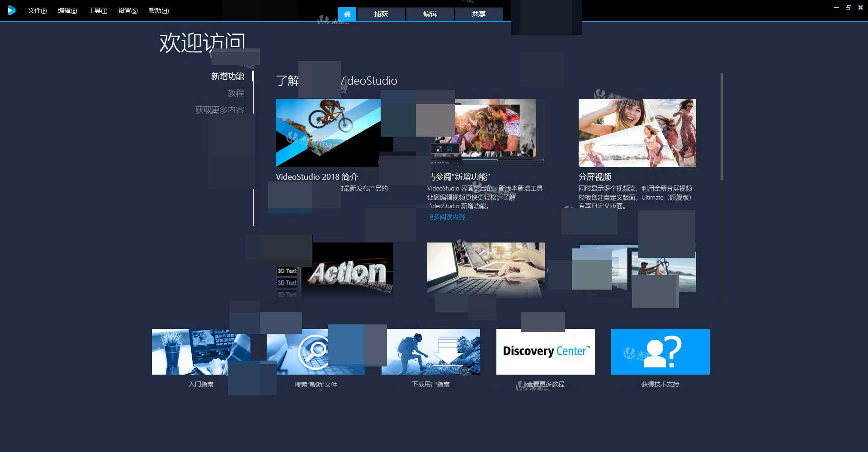Viewport: 868px width, 452px height.
Task: Follow the 更多阅读内容 link
Action: pos(446,217)
